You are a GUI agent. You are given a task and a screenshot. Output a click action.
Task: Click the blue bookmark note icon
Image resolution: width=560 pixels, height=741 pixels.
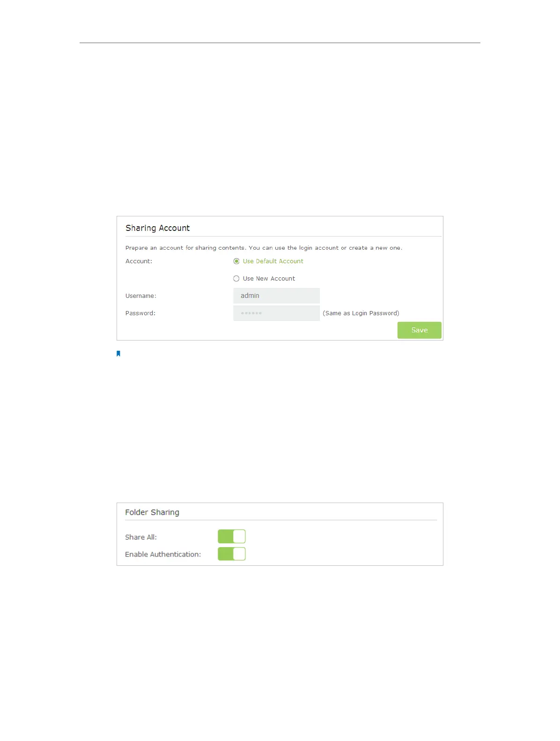click(118, 354)
